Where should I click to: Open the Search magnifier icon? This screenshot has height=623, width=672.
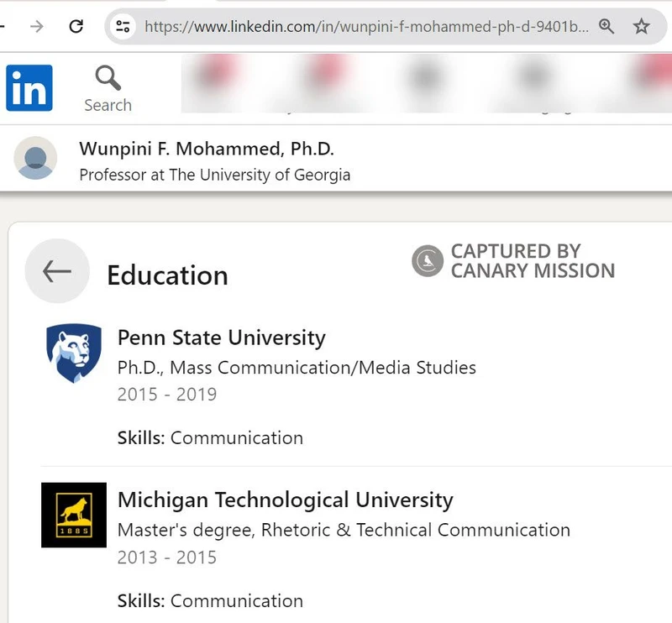(x=108, y=78)
